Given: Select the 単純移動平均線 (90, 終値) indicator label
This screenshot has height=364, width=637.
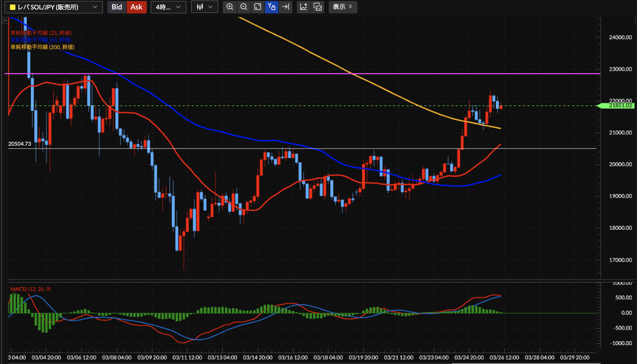Looking at the screenshot, I should point(41,40).
